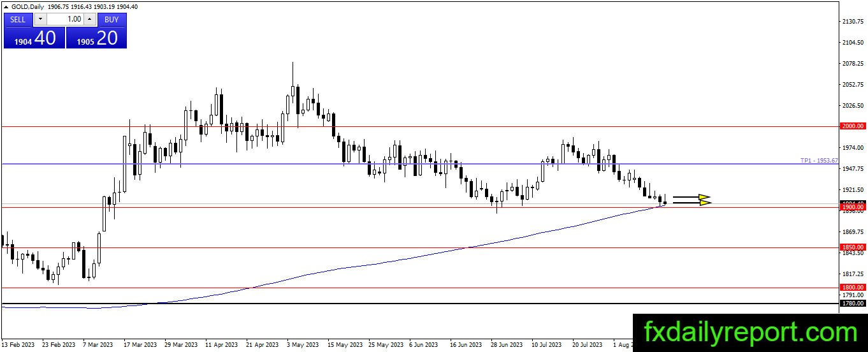Click the GOLD,Daily chart title text
The height and width of the screenshot is (352, 868).
coord(27,6)
